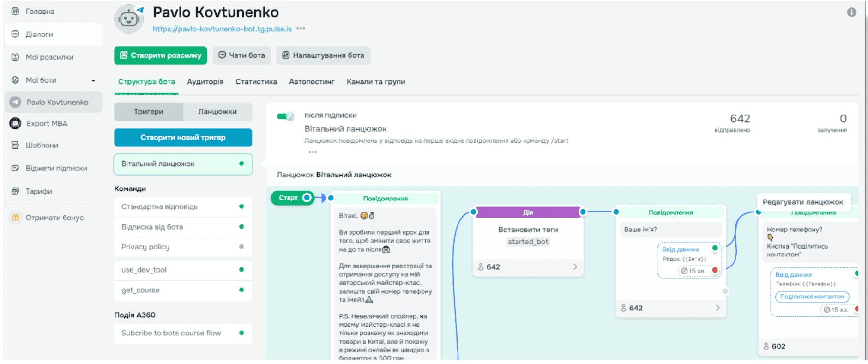Select Вітальний ланцюжок trigger item

tap(183, 164)
